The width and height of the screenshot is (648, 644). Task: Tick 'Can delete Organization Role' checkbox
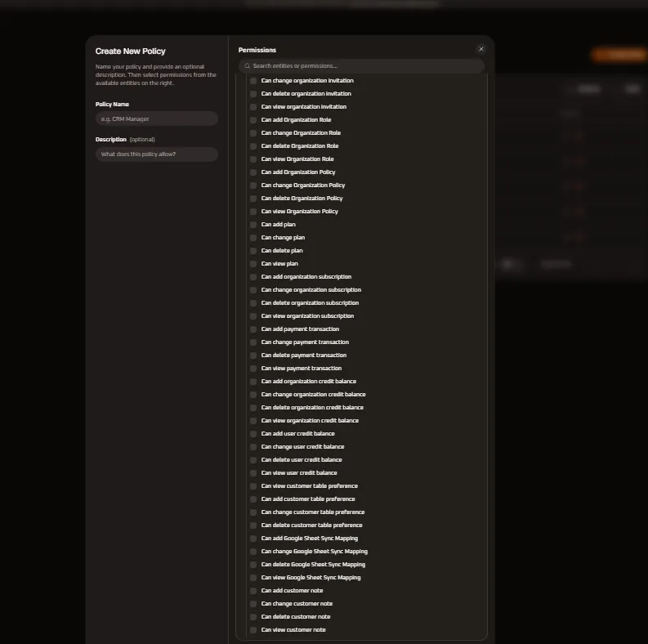(253, 146)
